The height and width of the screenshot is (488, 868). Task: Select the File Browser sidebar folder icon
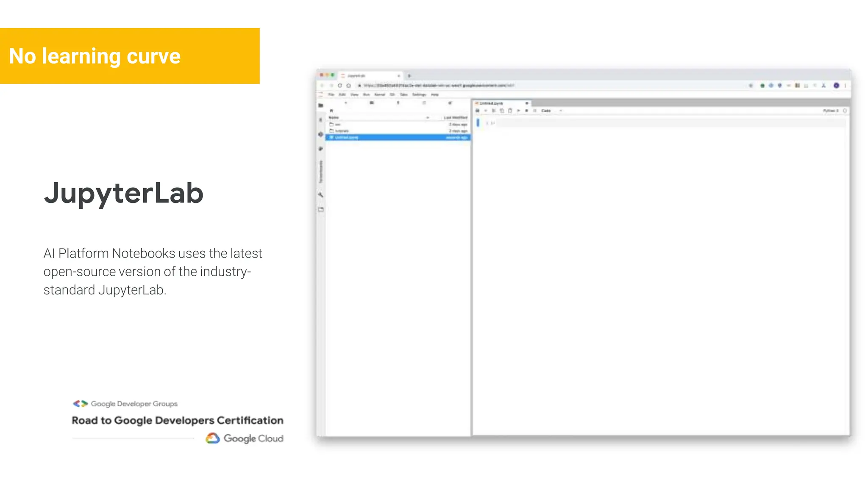click(321, 105)
